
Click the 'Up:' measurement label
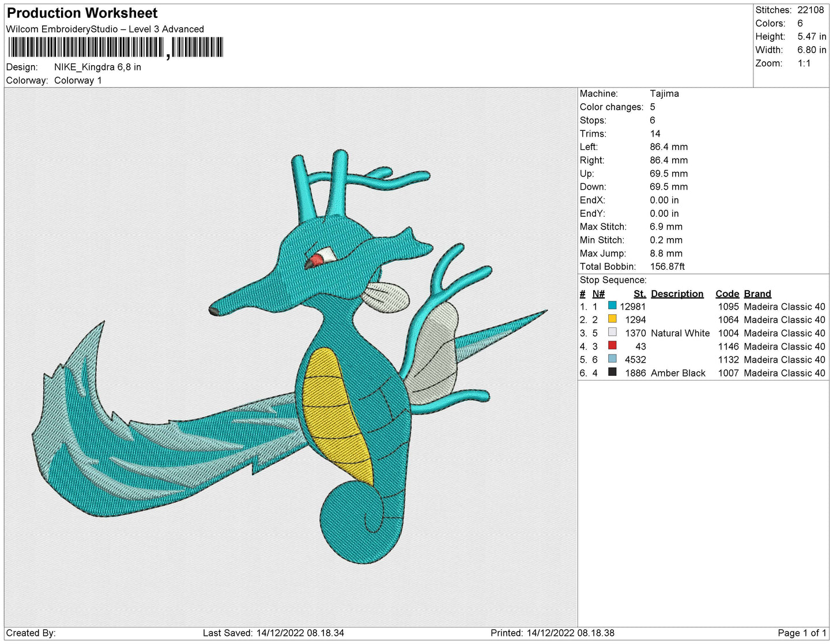point(587,174)
